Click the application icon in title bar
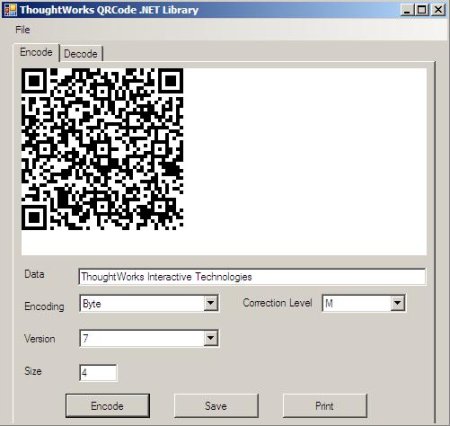This screenshot has width=450, height=426. tap(10, 10)
